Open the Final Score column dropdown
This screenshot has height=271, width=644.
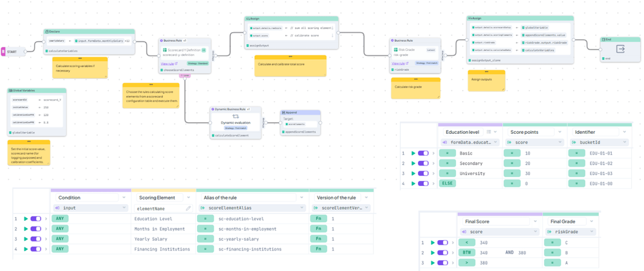tap(533, 221)
